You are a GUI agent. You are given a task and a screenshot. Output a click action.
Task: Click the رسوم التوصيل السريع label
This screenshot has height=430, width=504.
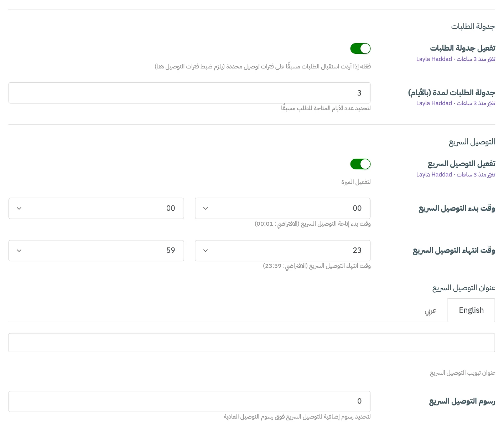tap(462, 401)
